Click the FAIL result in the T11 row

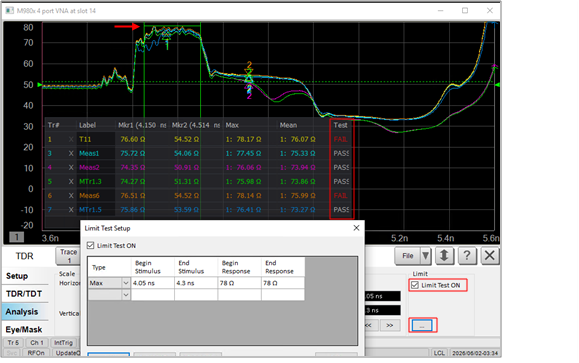tap(340, 139)
